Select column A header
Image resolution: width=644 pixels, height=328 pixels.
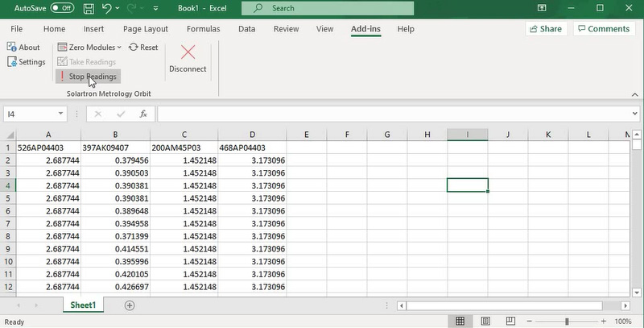[48, 135]
